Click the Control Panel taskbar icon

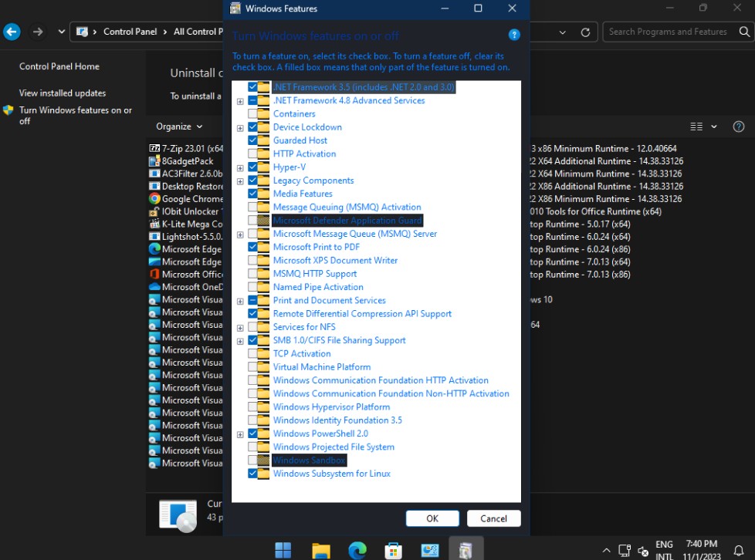click(429, 550)
